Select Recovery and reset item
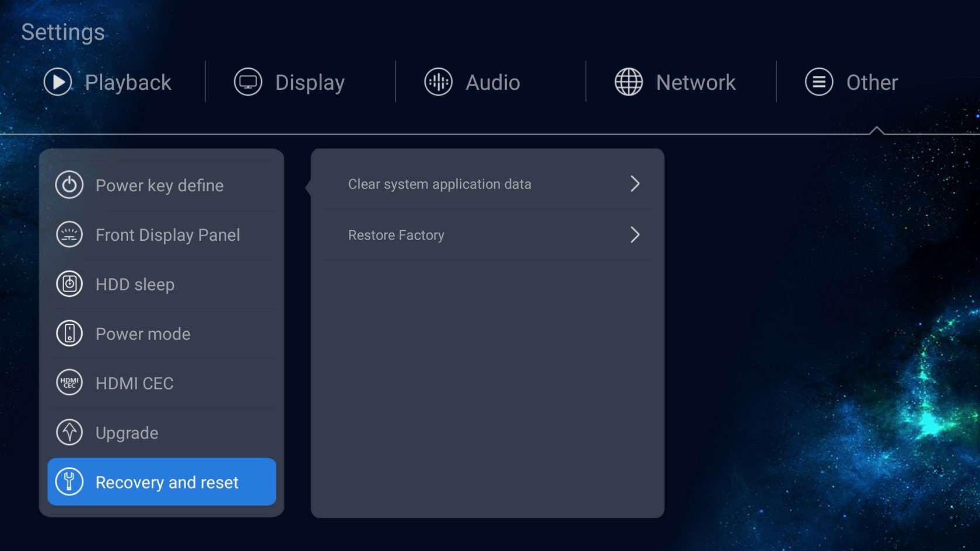Viewport: 980px width, 551px height. (162, 482)
